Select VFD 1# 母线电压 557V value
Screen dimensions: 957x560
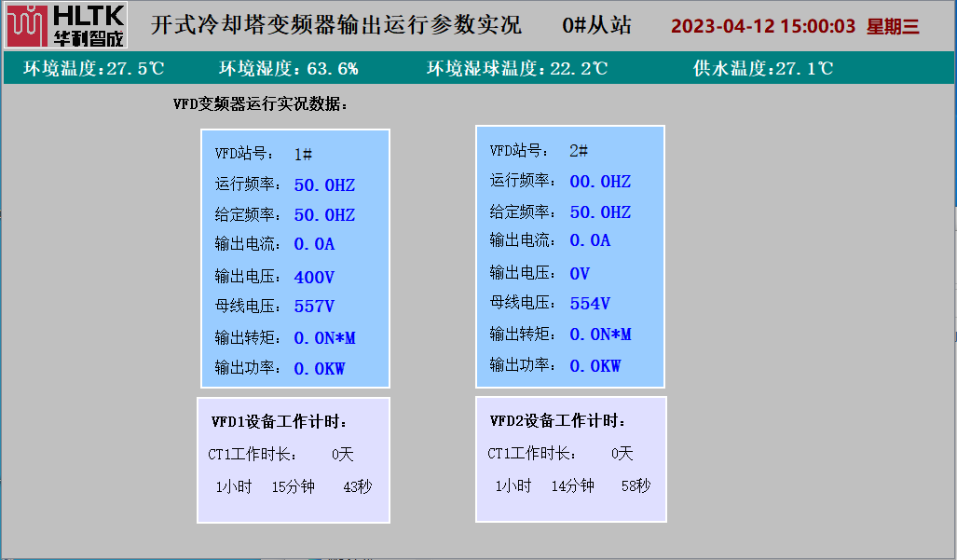[x=314, y=307]
